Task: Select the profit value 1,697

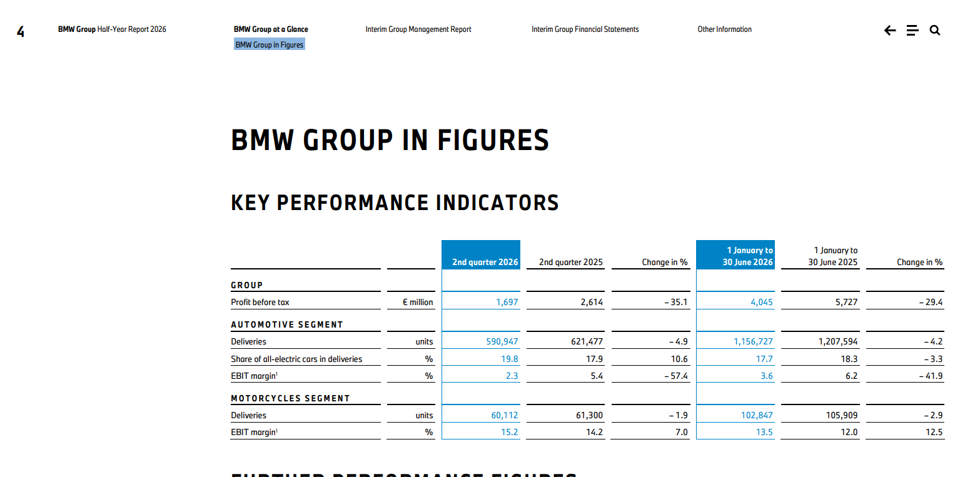Action: pyautogui.click(x=507, y=303)
